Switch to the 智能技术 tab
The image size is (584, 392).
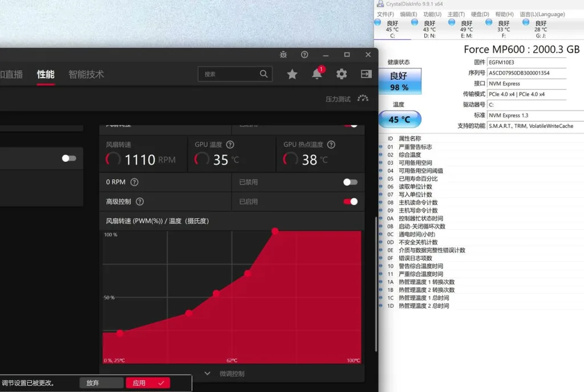pos(86,75)
